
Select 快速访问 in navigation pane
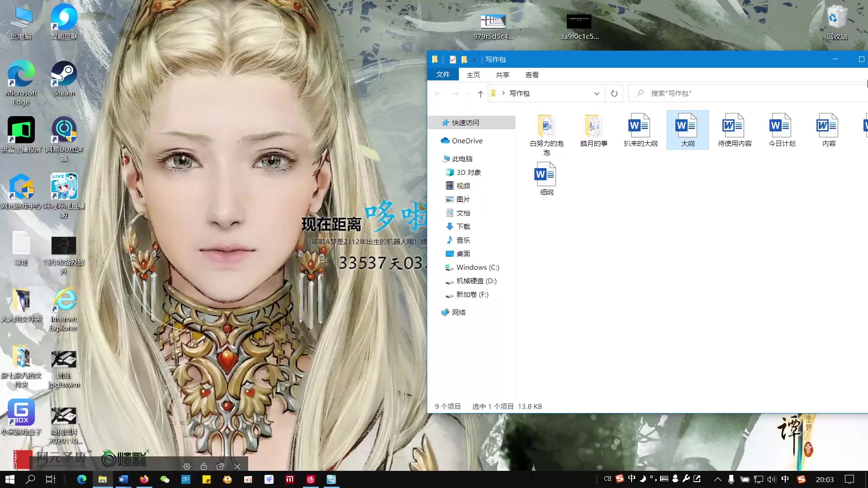pos(472,122)
